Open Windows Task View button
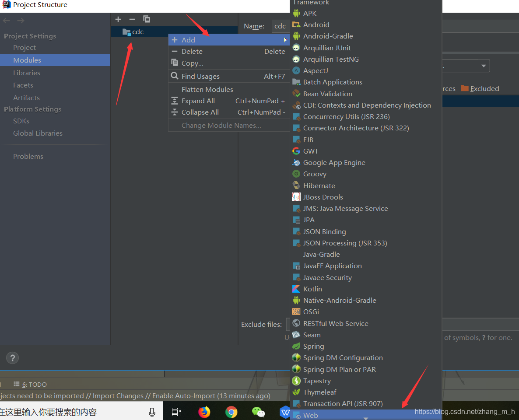This screenshot has width=519, height=420. point(176,412)
